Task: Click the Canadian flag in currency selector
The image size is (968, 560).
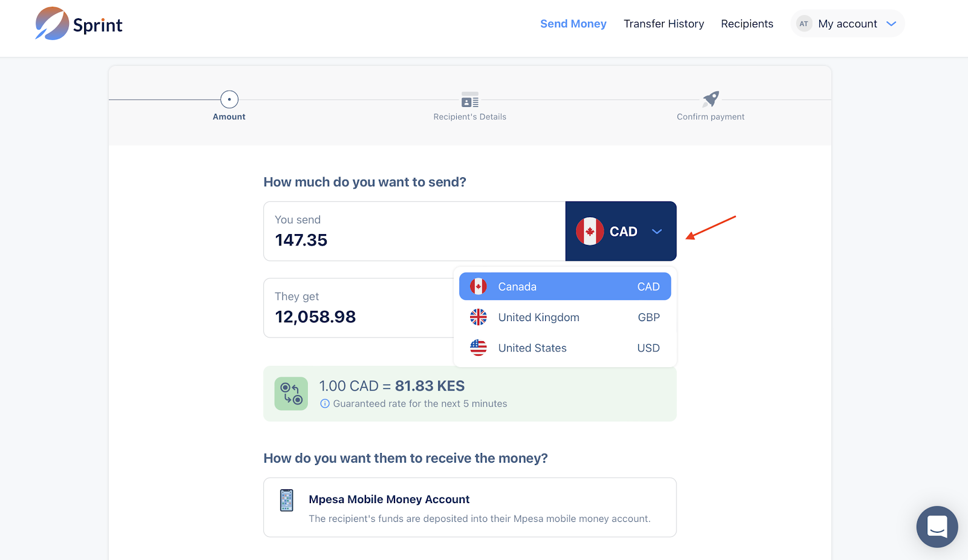Action: coord(589,232)
